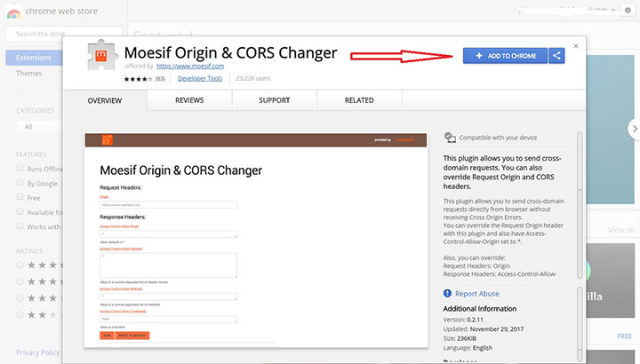Select Extensions in the sidebar
Screen dimensions: 640x364
[x=34, y=58]
